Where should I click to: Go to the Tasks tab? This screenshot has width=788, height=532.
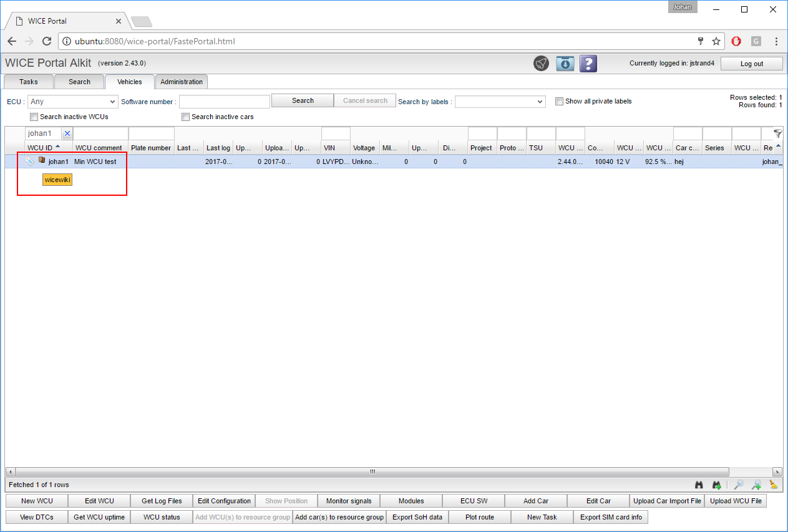point(29,82)
